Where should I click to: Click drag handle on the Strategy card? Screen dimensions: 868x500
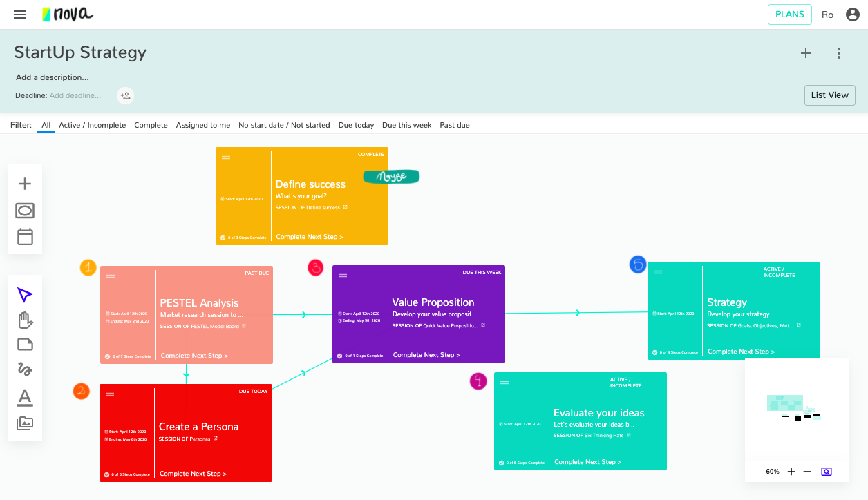coord(658,272)
